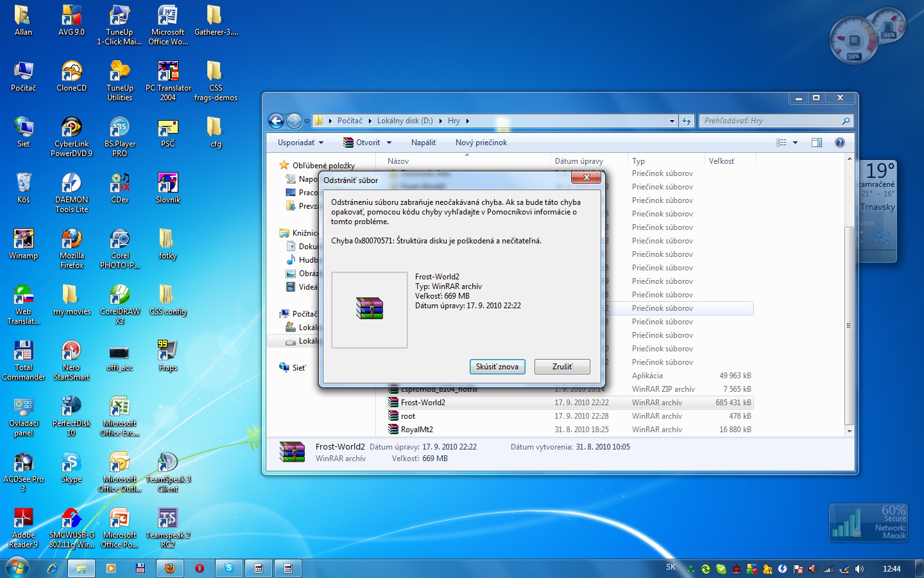Open the view options dropdown arrow
This screenshot has height=578, width=924.
tap(796, 143)
